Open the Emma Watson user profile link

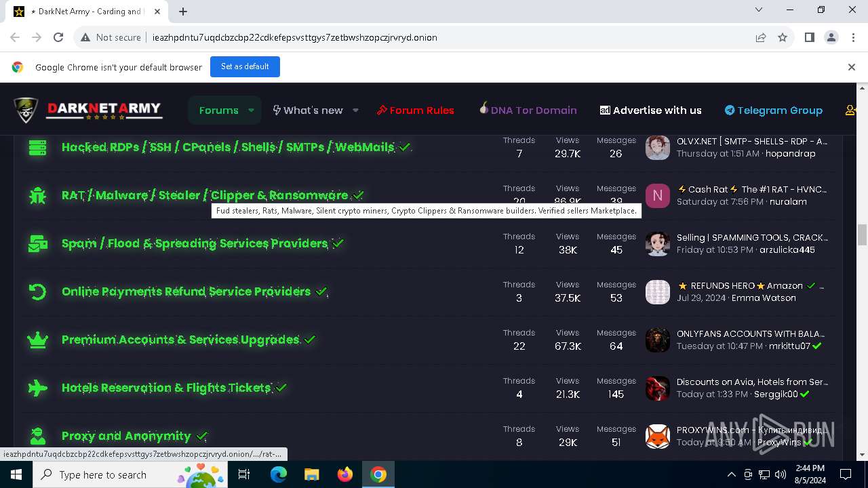pos(764,298)
